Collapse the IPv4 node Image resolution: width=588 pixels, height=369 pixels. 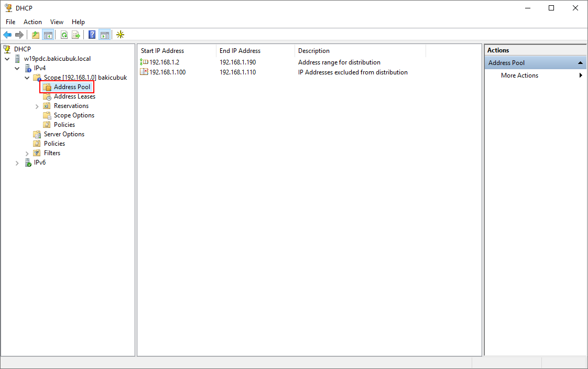point(17,68)
